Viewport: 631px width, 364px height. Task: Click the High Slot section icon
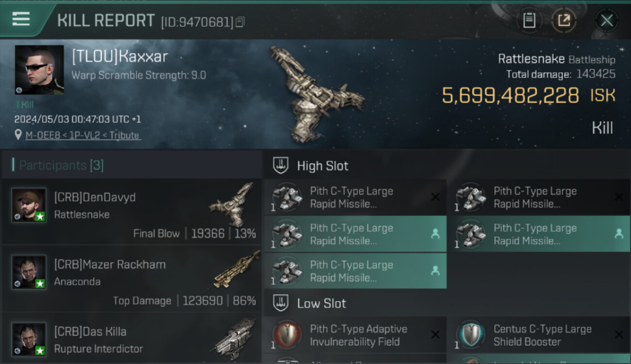click(x=281, y=165)
